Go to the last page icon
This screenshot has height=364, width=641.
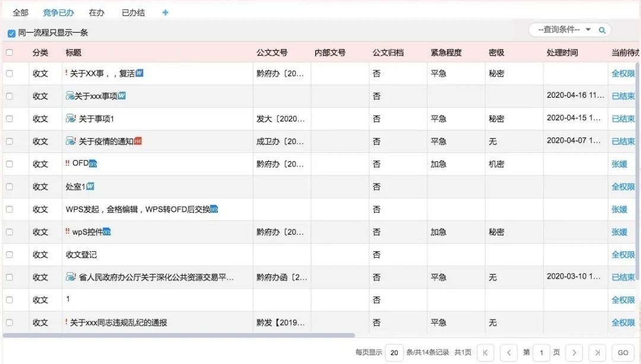click(x=597, y=352)
